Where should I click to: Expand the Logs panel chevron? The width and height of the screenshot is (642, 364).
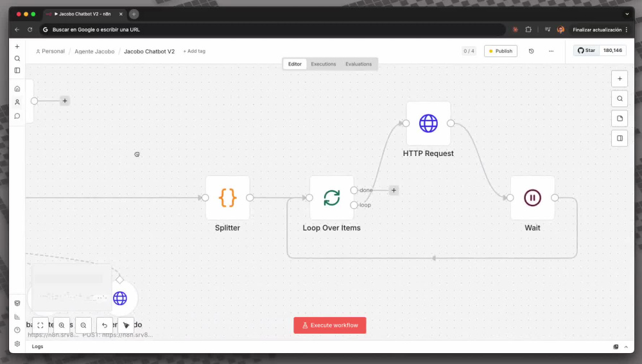point(626,347)
